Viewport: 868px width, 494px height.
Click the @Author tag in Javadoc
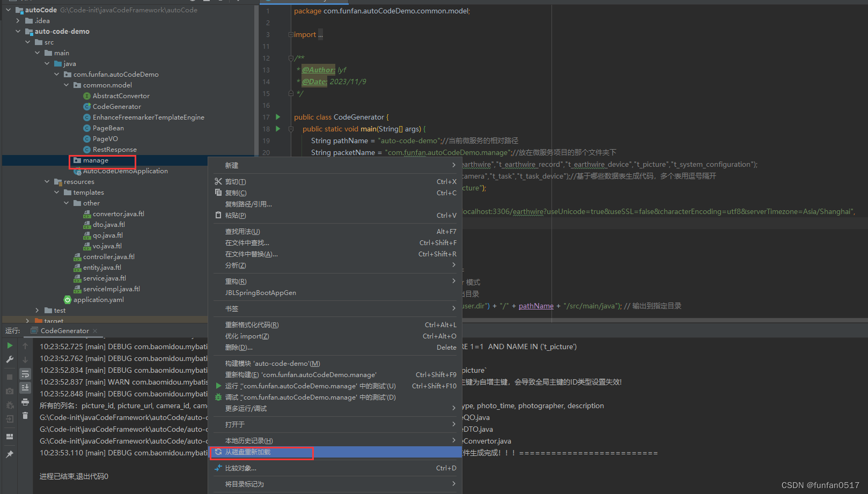click(319, 70)
